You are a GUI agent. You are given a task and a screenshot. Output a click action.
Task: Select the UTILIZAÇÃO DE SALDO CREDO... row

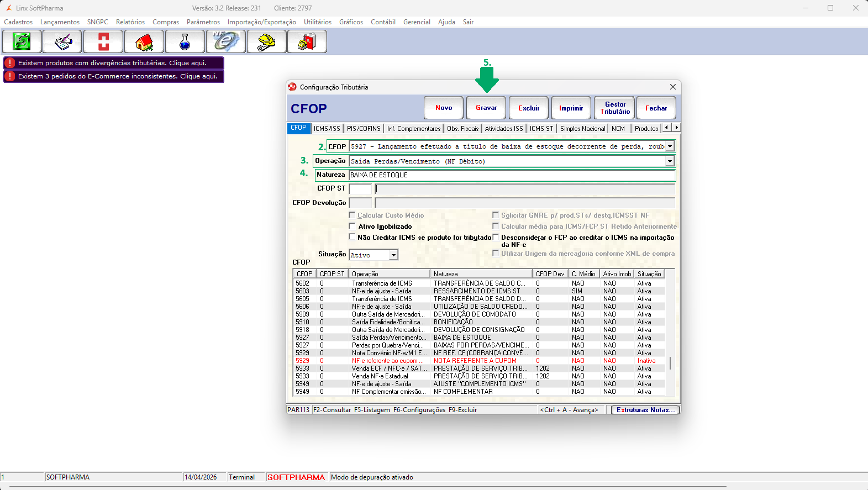(479, 307)
